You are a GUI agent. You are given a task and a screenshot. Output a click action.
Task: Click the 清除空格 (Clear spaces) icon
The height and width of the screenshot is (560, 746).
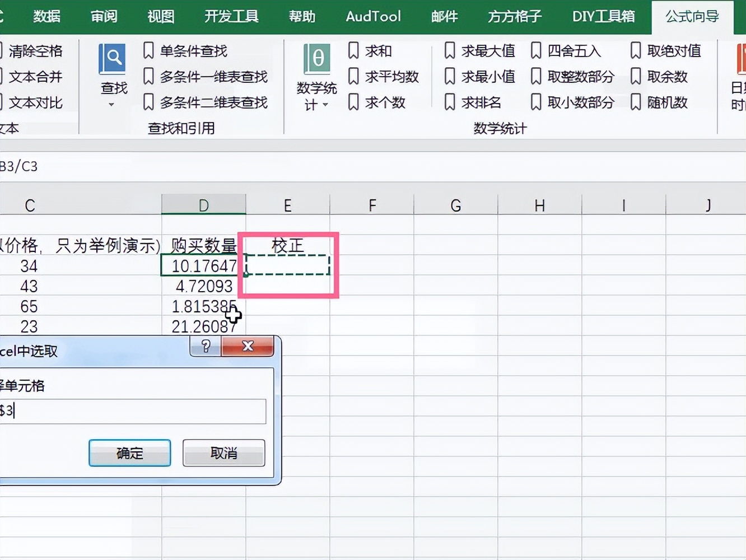pos(37,50)
